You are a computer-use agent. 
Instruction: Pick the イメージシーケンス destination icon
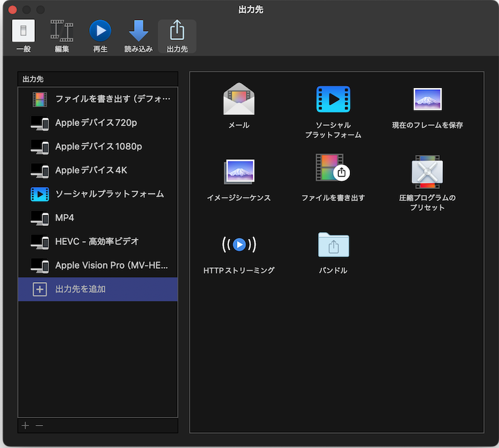coord(239,172)
